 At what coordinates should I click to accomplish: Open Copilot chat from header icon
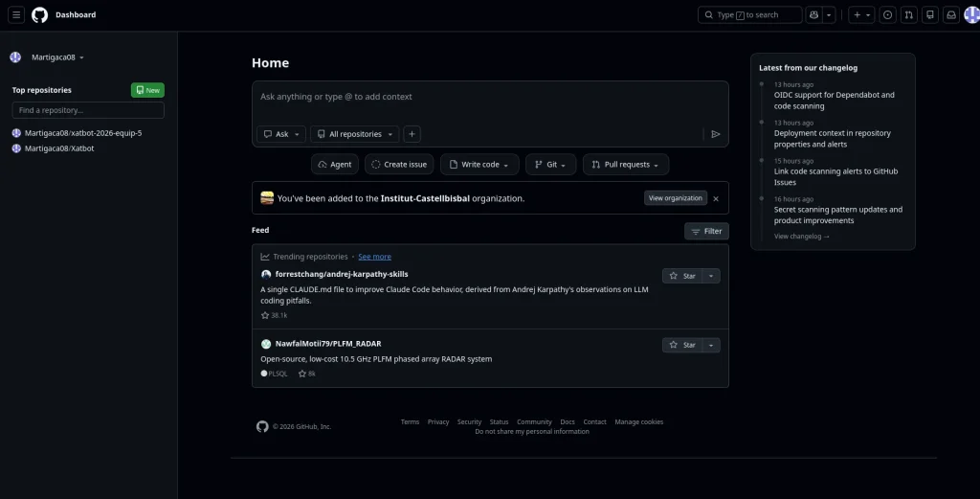pos(813,15)
